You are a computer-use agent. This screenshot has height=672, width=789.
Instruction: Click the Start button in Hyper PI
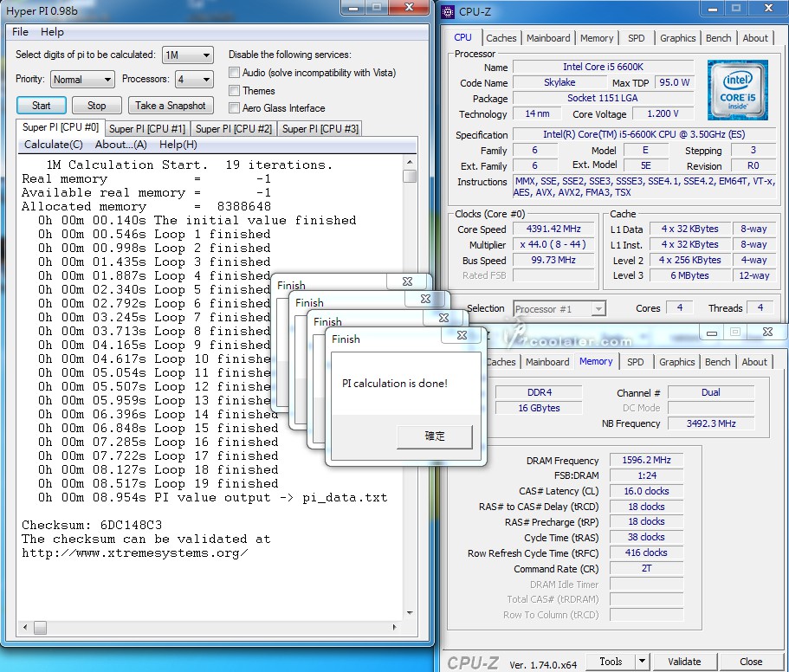tap(42, 106)
